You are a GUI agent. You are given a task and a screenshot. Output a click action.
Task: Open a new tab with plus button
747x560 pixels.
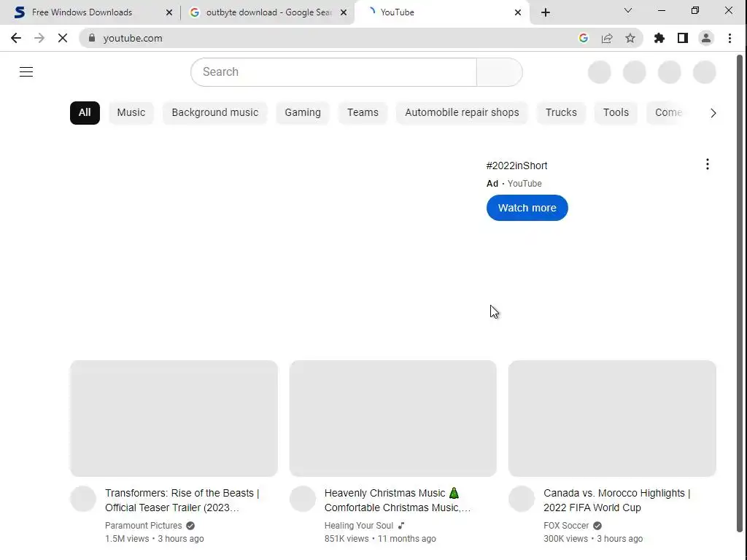click(546, 12)
